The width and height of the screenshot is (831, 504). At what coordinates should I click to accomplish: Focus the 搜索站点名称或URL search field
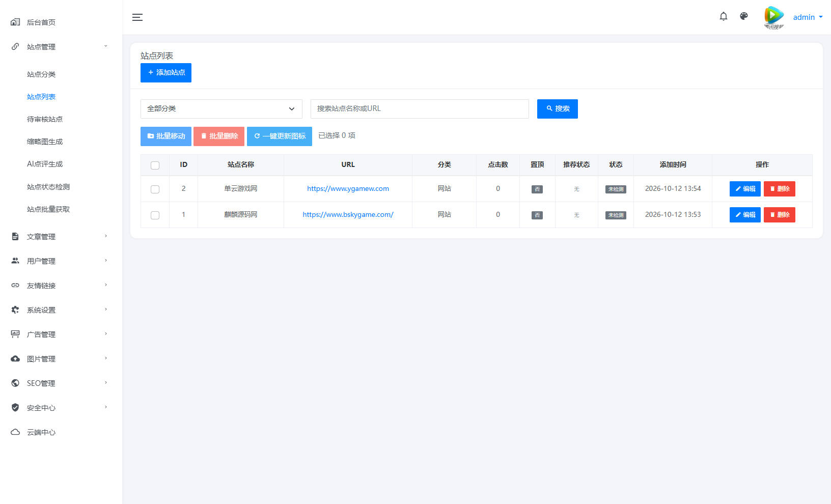coord(420,109)
